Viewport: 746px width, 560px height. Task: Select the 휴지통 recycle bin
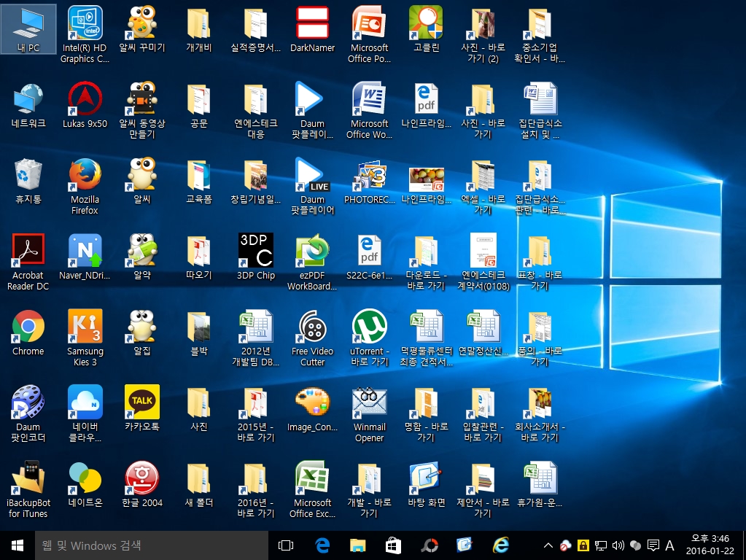pos(28,181)
